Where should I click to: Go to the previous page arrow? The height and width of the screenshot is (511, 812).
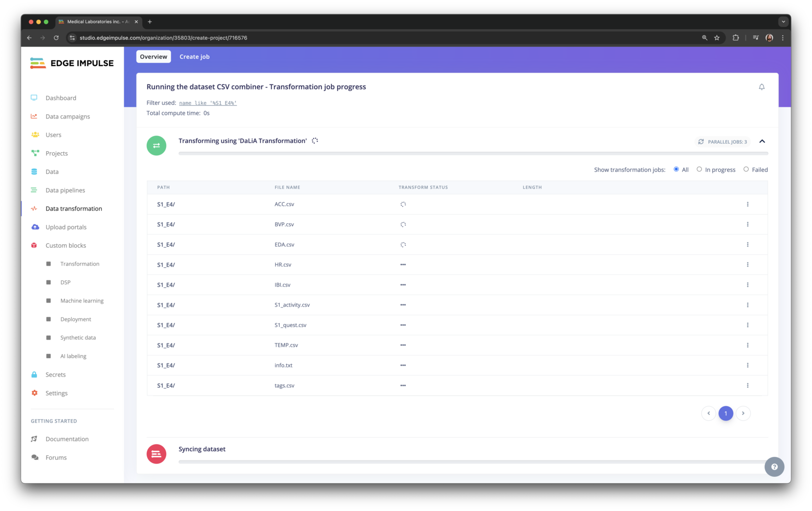[x=709, y=413]
